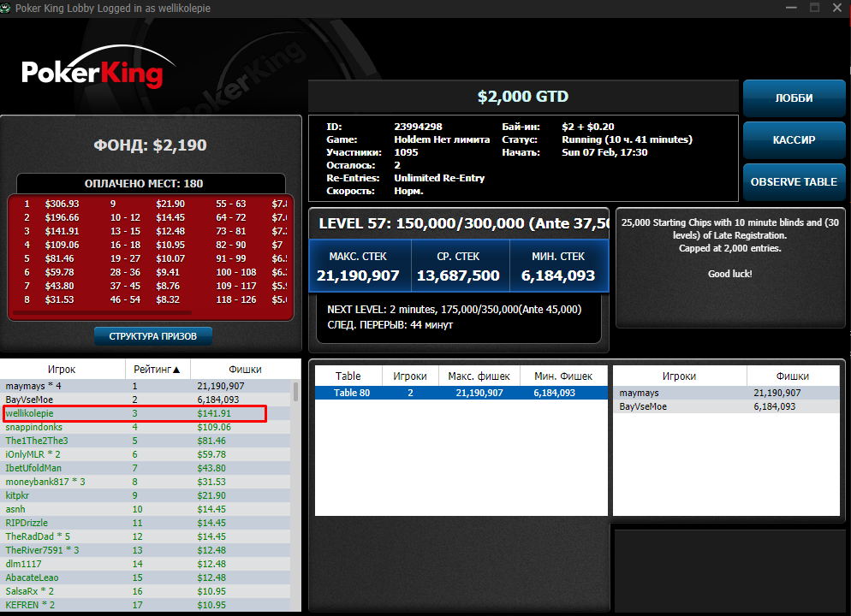This screenshot has height=616, width=851.
Task: Select player maymays * 4 in ranking list
Action: click(x=146, y=386)
